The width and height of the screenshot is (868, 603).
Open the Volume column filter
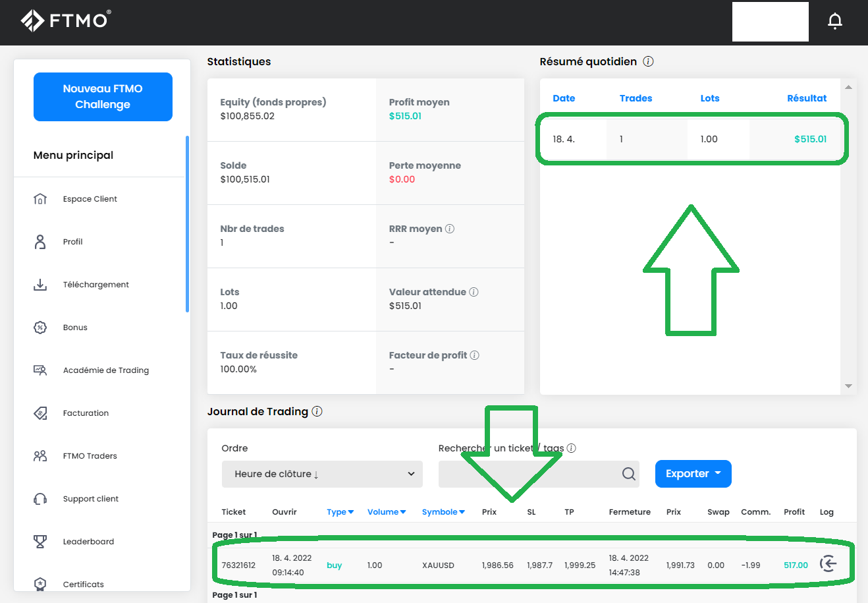(387, 512)
